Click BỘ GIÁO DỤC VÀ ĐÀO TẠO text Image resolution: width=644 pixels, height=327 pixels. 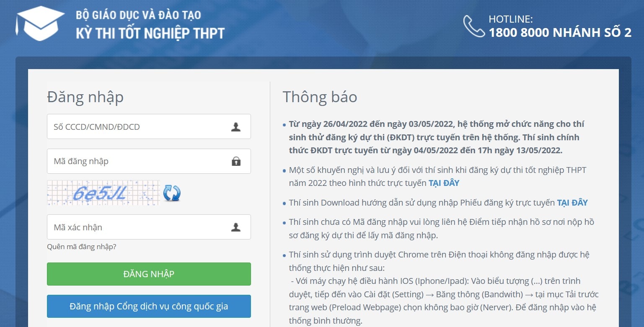click(x=138, y=15)
